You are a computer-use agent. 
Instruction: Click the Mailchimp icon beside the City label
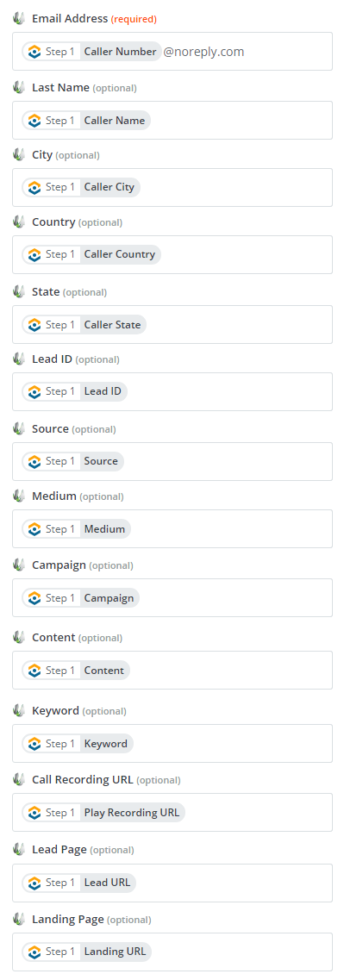(19, 154)
